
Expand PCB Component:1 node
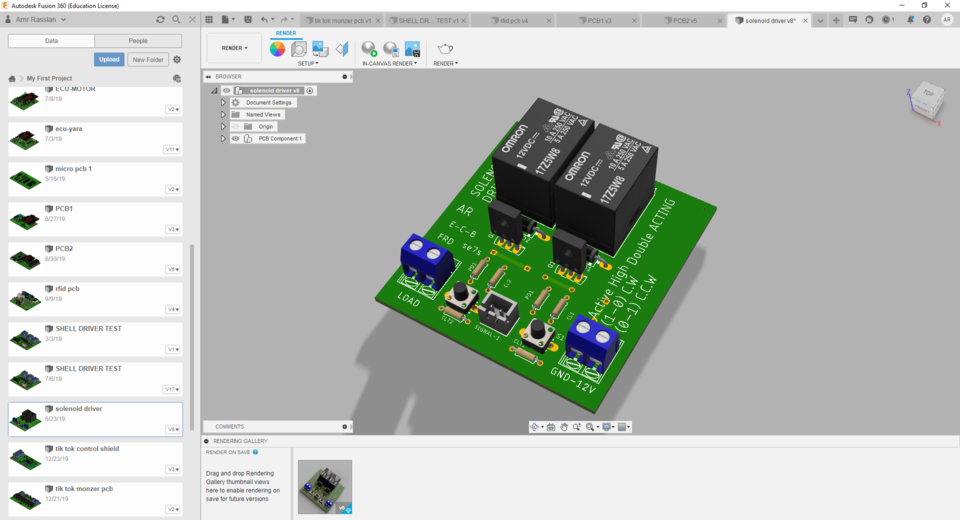click(x=223, y=138)
